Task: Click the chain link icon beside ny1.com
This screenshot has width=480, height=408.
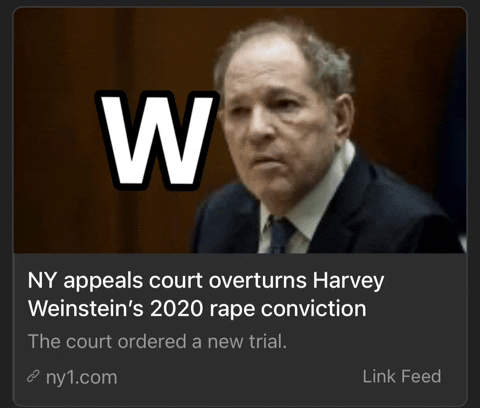Action: pos(33,377)
